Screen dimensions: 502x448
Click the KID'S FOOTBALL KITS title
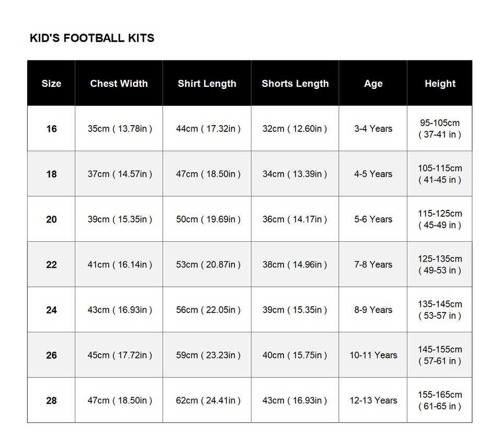tap(92, 38)
